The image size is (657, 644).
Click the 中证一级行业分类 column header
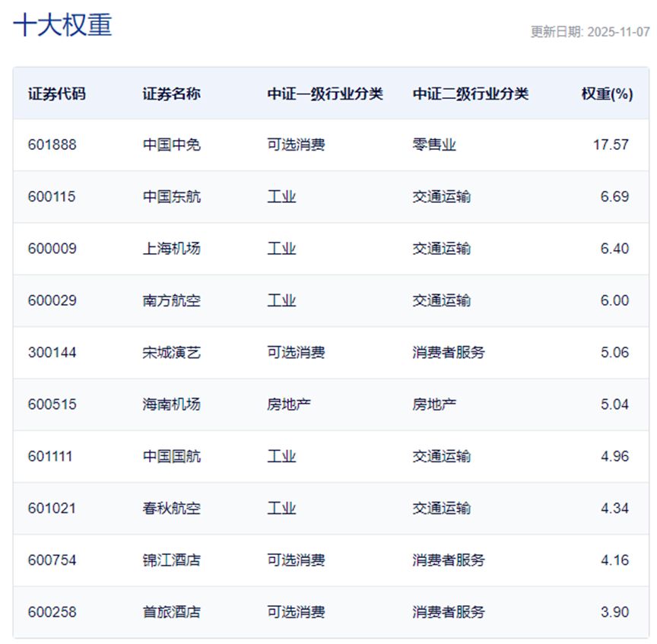tap(325, 94)
